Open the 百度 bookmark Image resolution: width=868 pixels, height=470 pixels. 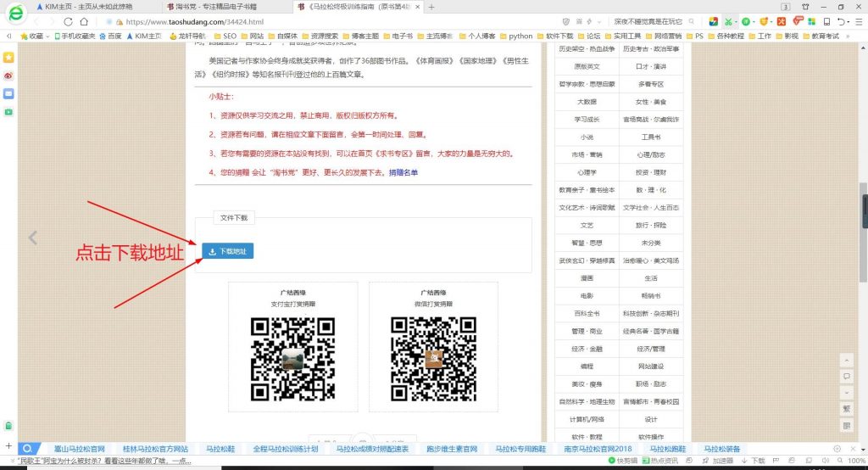pos(111,36)
